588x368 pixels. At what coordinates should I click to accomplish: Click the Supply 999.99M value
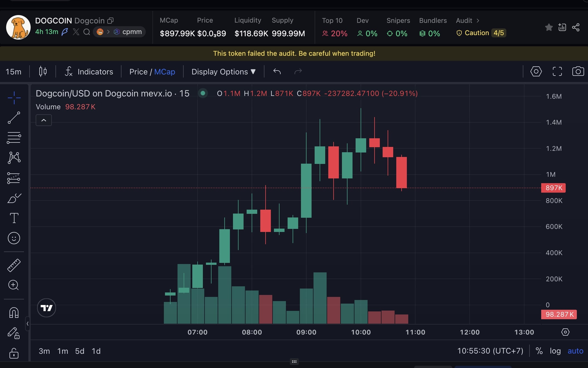[288, 33]
